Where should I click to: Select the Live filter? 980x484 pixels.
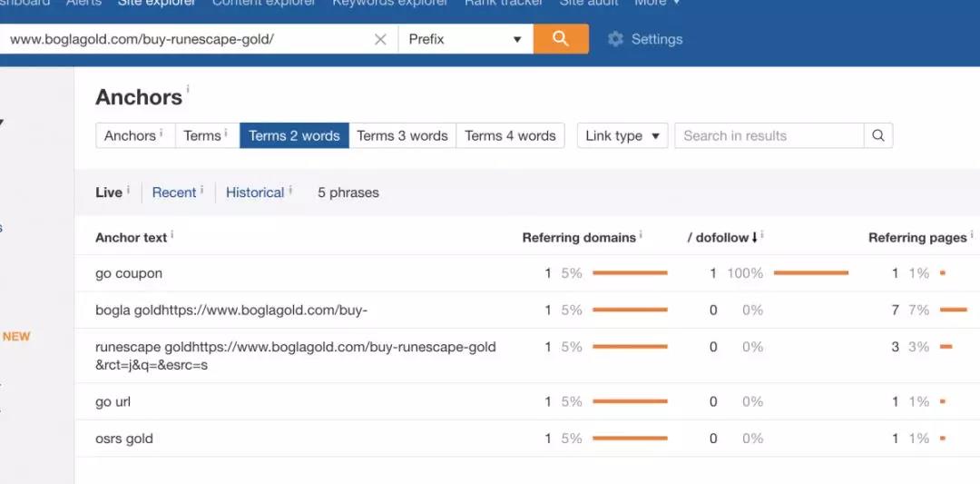pos(108,193)
